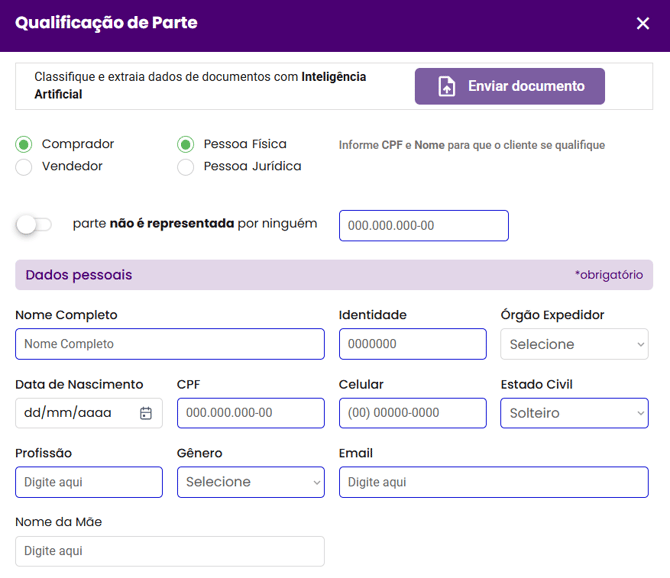670x578 pixels.
Task: Click the Email input field
Action: click(493, 482)
